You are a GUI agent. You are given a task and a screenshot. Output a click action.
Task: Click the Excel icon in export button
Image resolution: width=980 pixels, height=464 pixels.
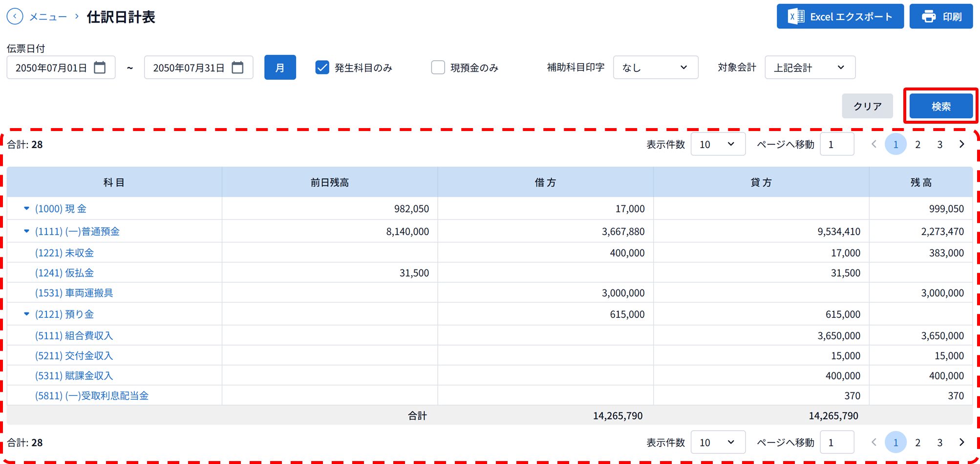pyautogui.click(x=796, y=17)
